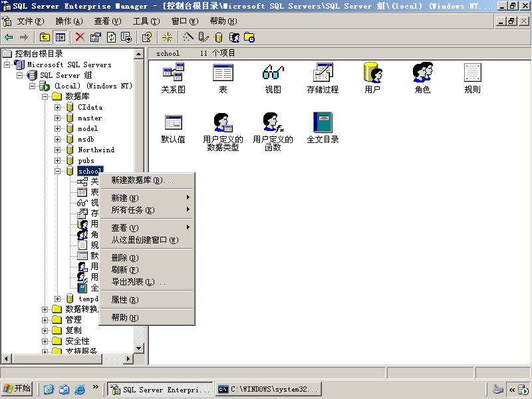Screen dimensions: 532x399
Task: Open the 新建(N) submenu
Action: pyautogui.click(x=147, y=198)
